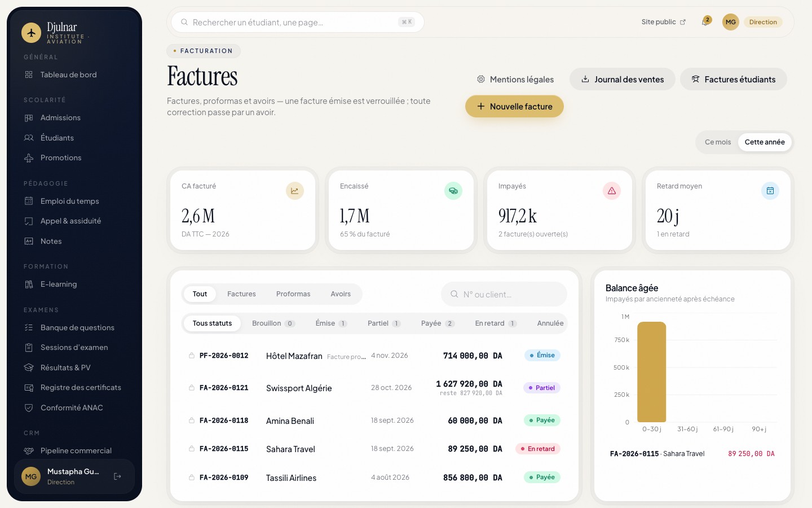Image resolution: width=812 pixels, height=508 pixels.
Task: Open the Journal des ventes
Action: (623, 79)
